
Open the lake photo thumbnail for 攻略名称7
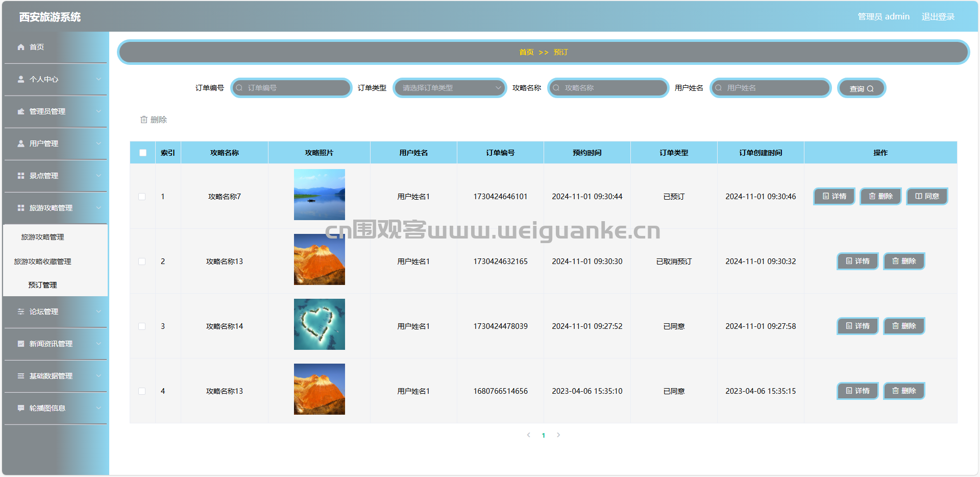point(320,195)
